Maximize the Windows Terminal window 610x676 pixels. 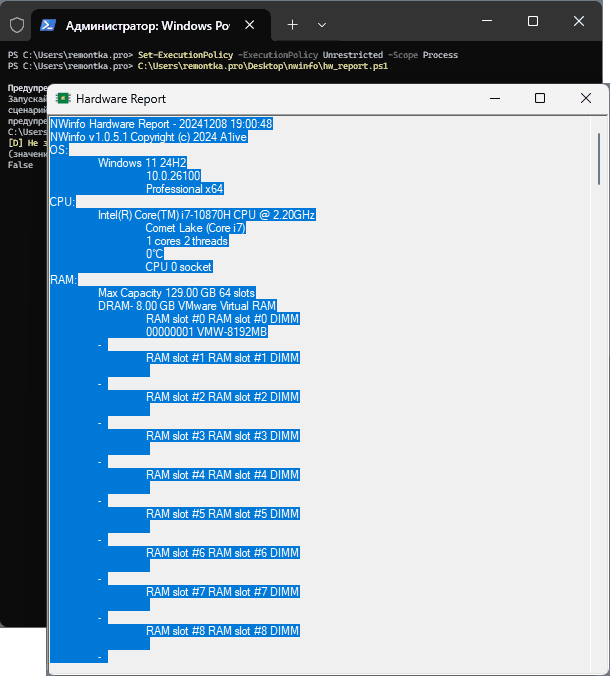coord(533,21)
